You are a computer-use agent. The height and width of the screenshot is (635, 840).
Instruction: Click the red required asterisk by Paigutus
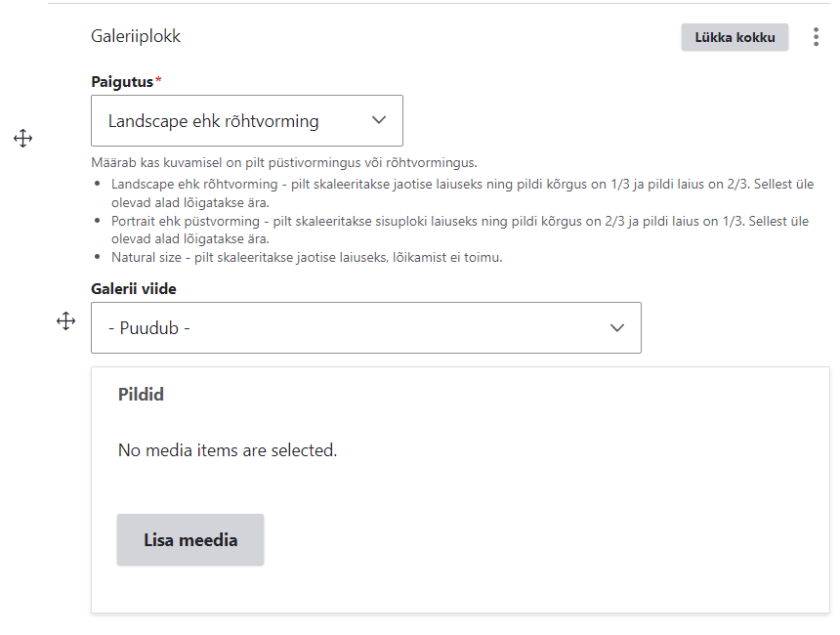pyautogui.click(x=158, y=82)
